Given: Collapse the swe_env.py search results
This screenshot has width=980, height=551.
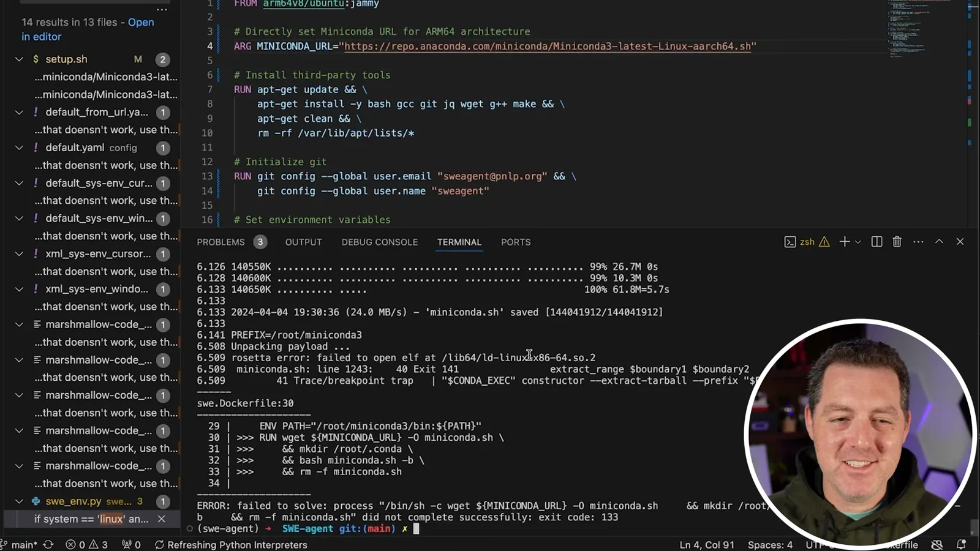Looking at the screenshot, I should [x=19, y=501].
